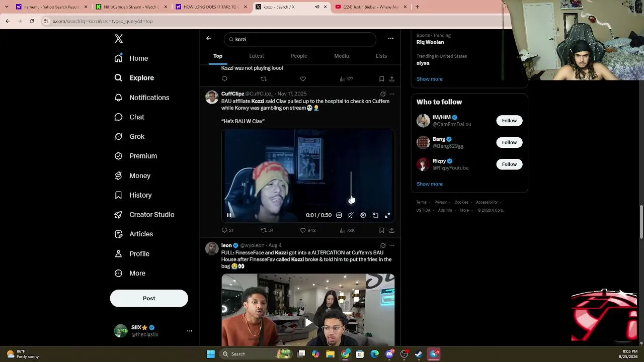Click the Money icon in the sidebar
644x362 pixels.
[118, 175]
